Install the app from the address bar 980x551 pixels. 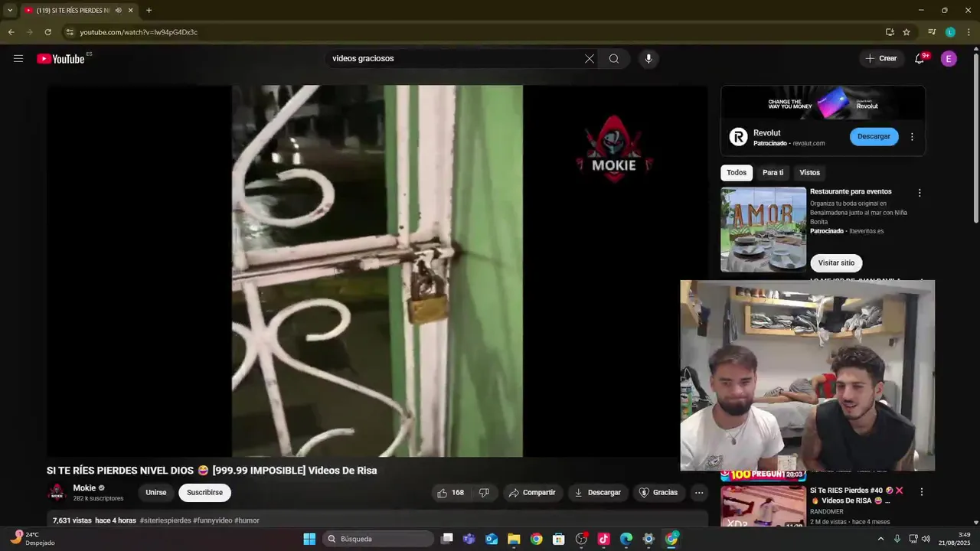[x=890, y=32]
